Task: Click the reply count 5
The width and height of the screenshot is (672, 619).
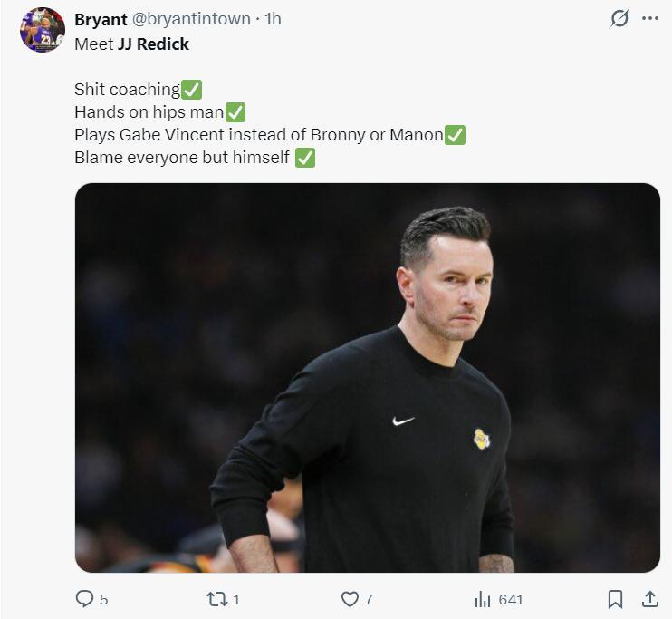Action: (x=104, y=599)
